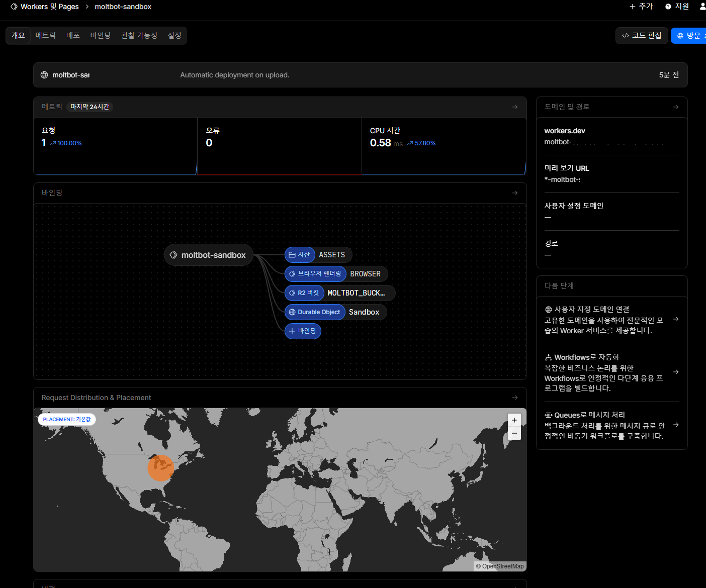Click arrow beside Queues로 메시지 처리
The image size is (706, 588).
click(x=676, y=425)
